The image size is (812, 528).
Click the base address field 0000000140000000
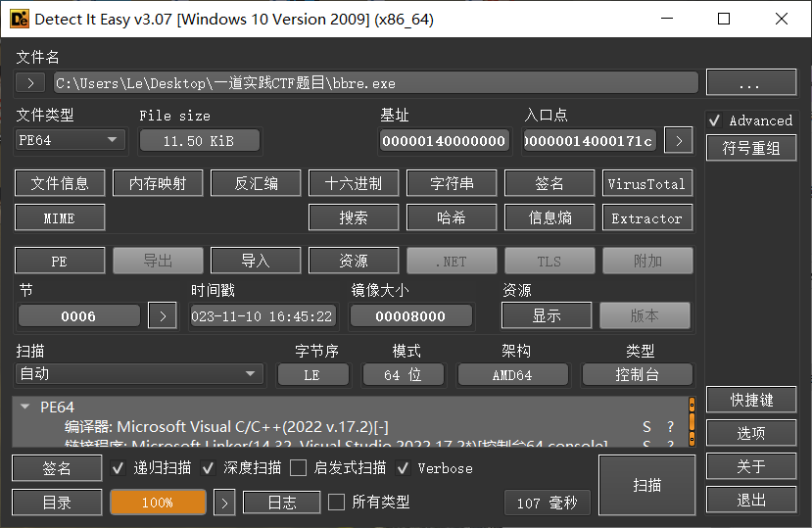[444, 140]
